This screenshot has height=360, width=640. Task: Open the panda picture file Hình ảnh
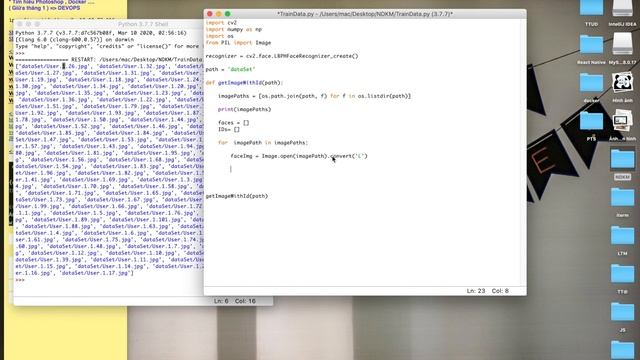622,82
